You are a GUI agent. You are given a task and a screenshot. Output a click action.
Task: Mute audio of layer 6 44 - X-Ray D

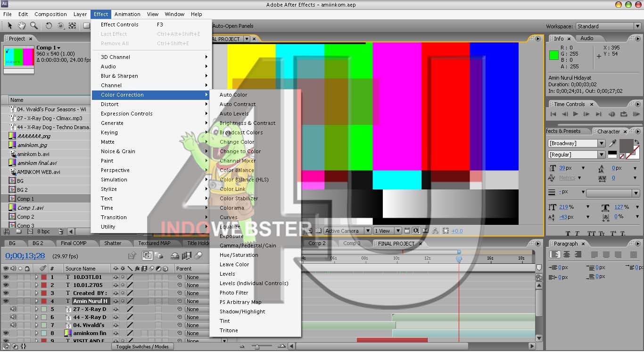point(13,317)
